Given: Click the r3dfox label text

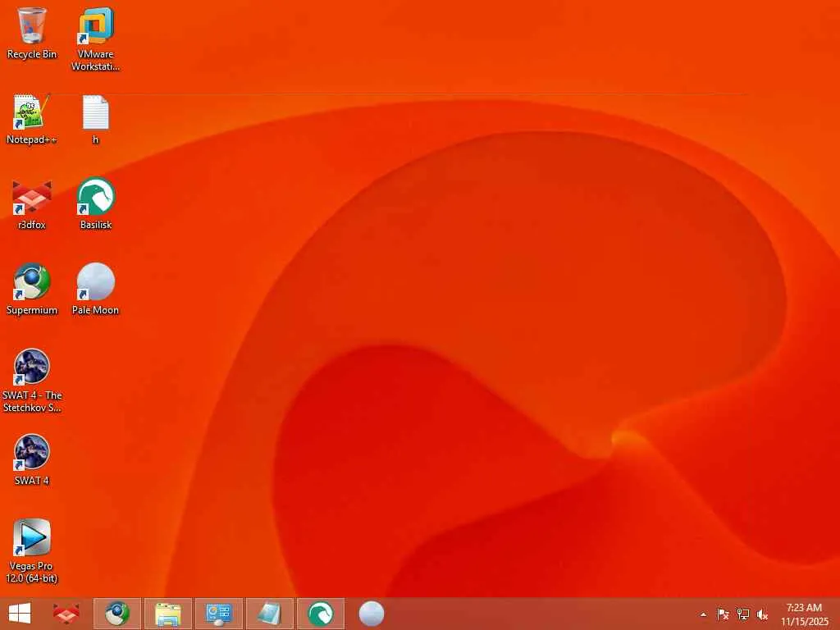Looking at the screenshot, I should coord(32,225).
